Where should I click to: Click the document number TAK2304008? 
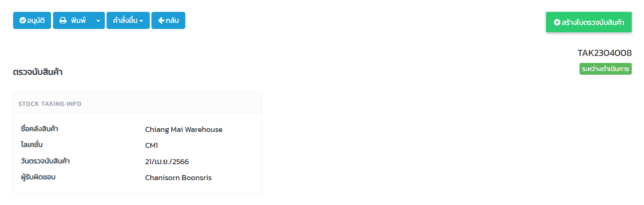[x=604, y=53]
